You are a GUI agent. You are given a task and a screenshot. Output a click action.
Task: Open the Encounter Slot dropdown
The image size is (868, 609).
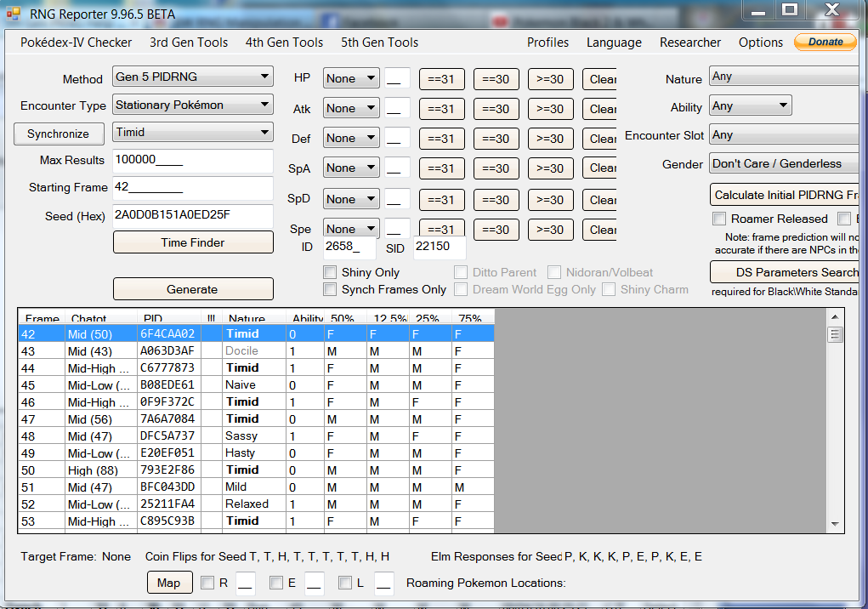pos(783,134)
